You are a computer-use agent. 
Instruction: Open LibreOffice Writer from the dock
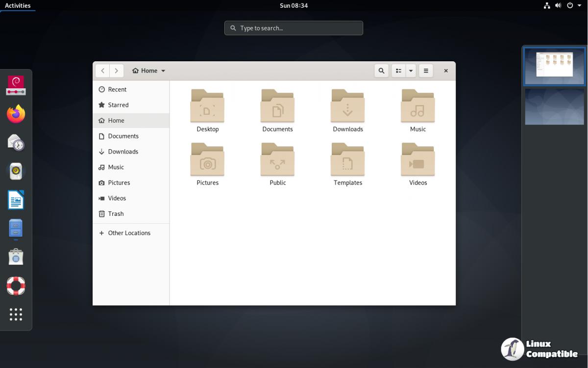16,200
